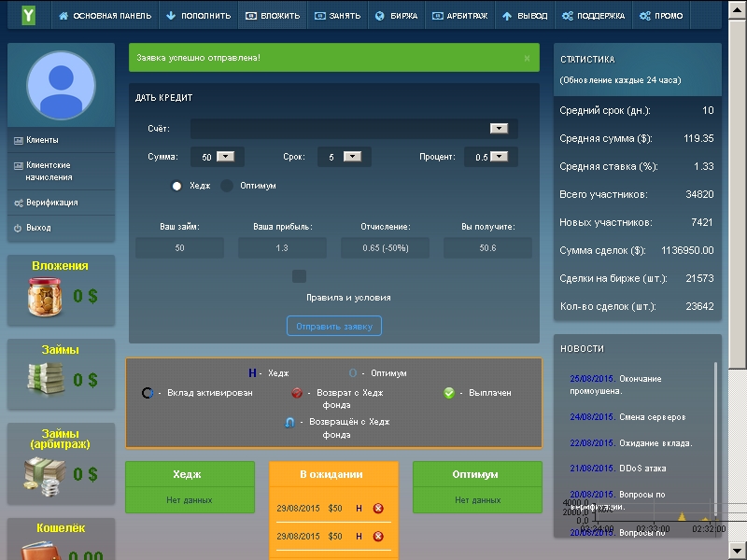Click the up arrow icon of Вывод
The image size is (747, 560).
click(x=507, y=16)
